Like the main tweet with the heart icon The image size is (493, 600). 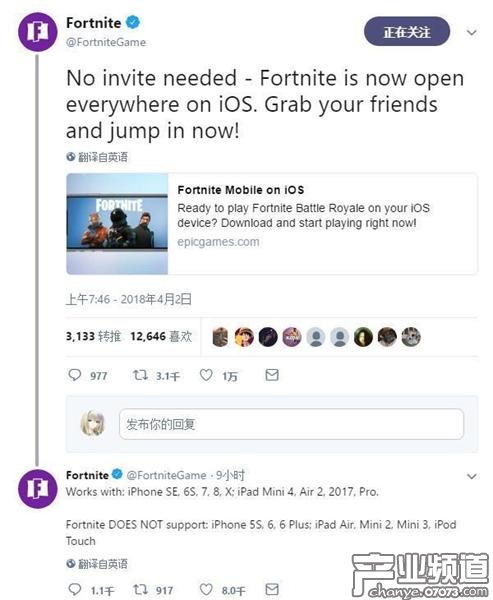[x=206, y=375]
